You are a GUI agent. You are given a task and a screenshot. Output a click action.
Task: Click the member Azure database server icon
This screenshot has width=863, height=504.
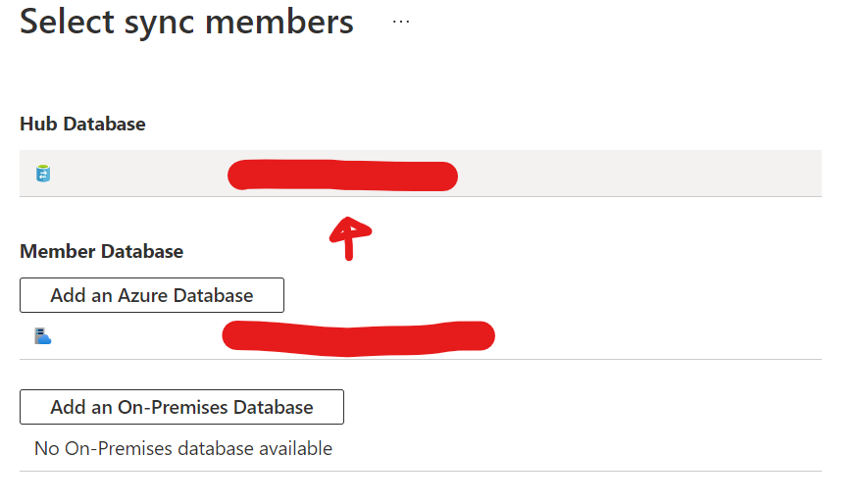point(43,335)
